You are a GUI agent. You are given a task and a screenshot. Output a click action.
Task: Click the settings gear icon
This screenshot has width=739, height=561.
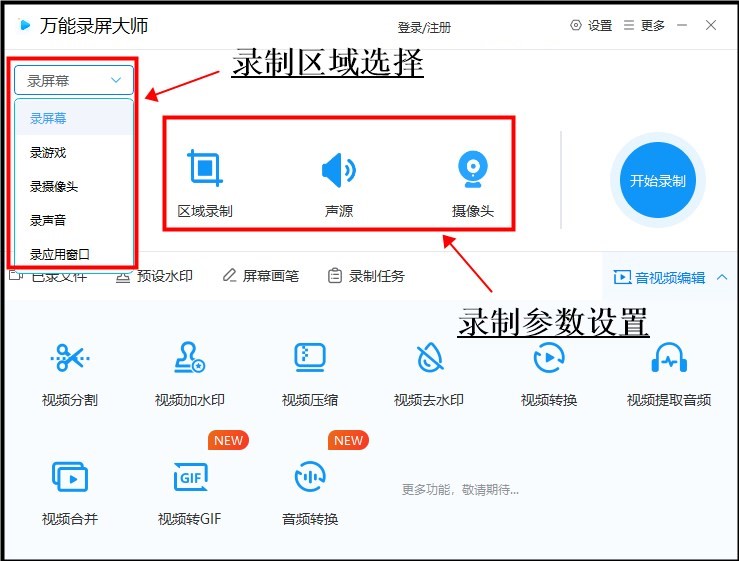[575, 25]
